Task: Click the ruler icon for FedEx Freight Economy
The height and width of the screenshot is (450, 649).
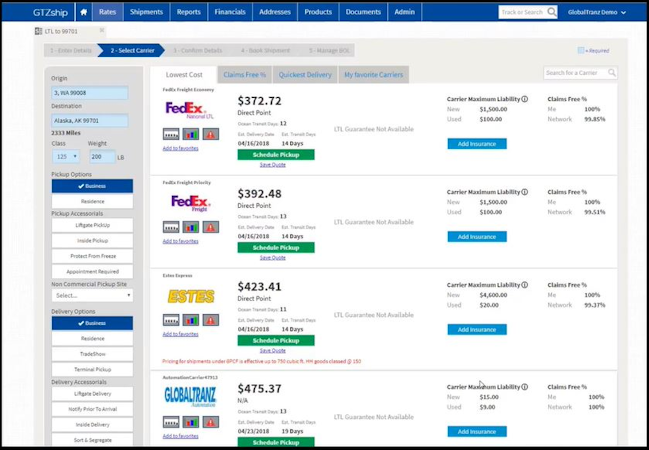Action: 171,134
